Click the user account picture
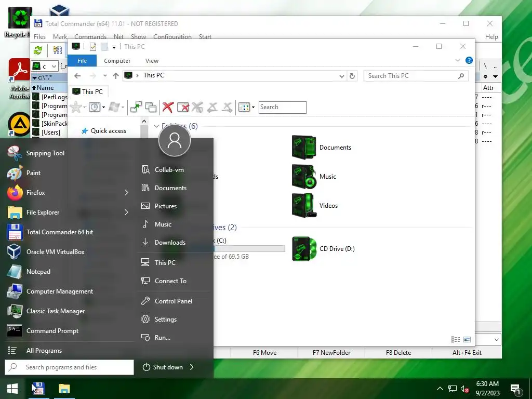The image size is (532, 399). point(175,140)
